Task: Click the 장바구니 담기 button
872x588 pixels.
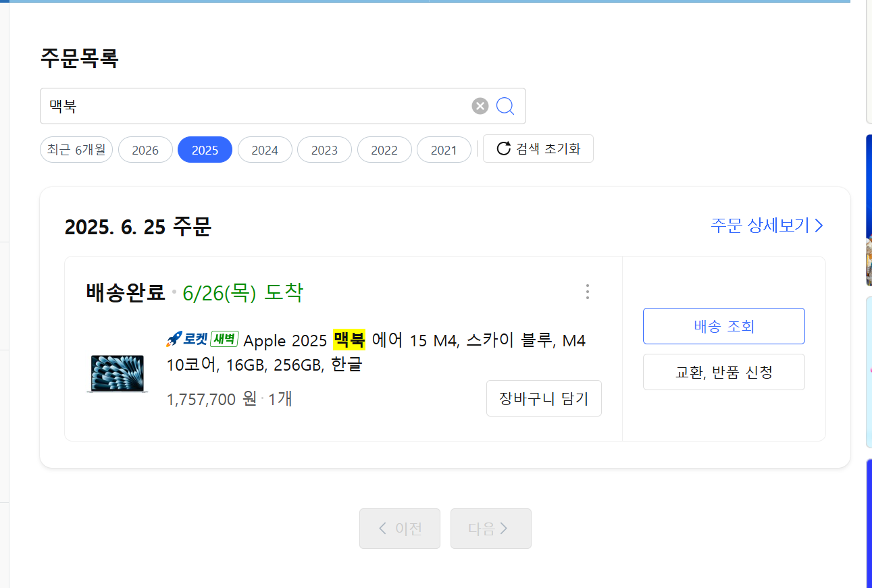Action: [544, 398]
